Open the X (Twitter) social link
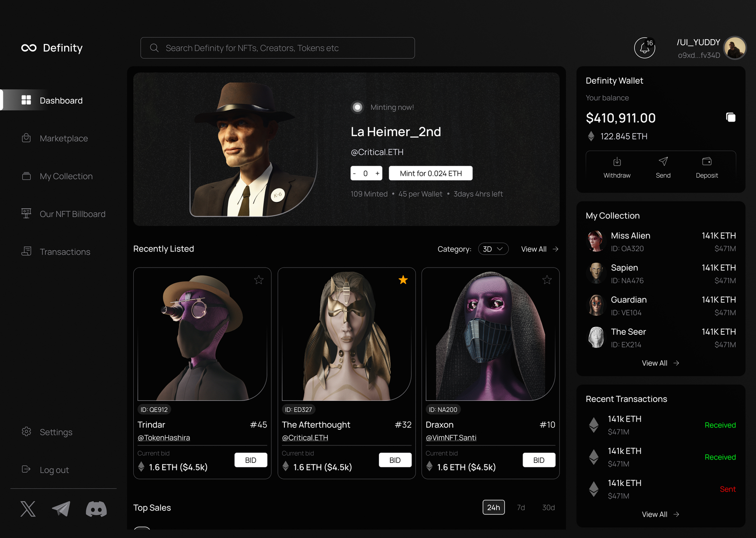Viewport: 756px width, 538px height. tap(28, 509)
